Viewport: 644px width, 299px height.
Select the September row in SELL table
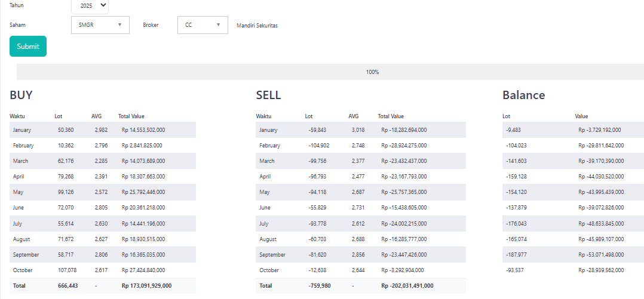point(272,255)
